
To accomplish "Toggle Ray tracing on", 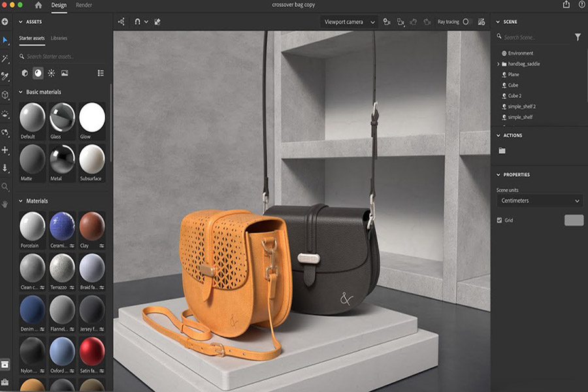I will [x=466, y=22].
